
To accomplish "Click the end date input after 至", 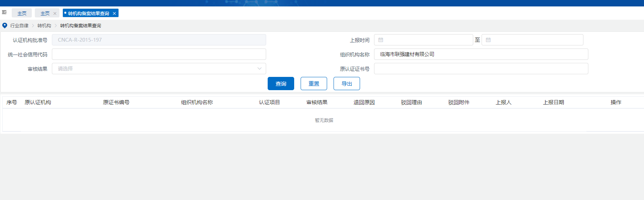I will click(x=532, y=40).
